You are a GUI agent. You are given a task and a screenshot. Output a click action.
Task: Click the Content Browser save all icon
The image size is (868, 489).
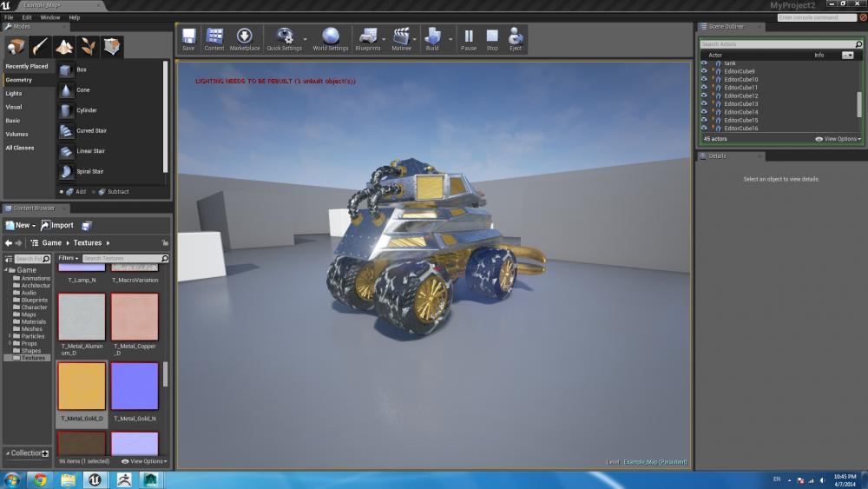86,226
